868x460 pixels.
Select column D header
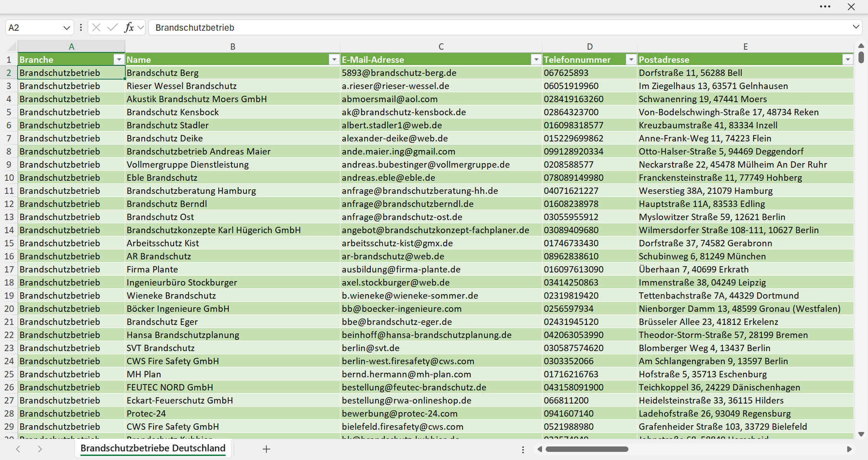point(589,47)
